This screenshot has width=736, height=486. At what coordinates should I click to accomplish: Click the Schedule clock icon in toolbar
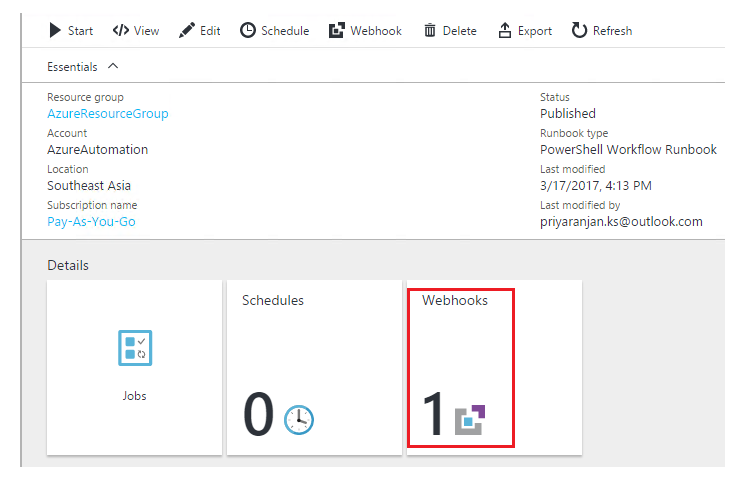[x=248, y=31]
